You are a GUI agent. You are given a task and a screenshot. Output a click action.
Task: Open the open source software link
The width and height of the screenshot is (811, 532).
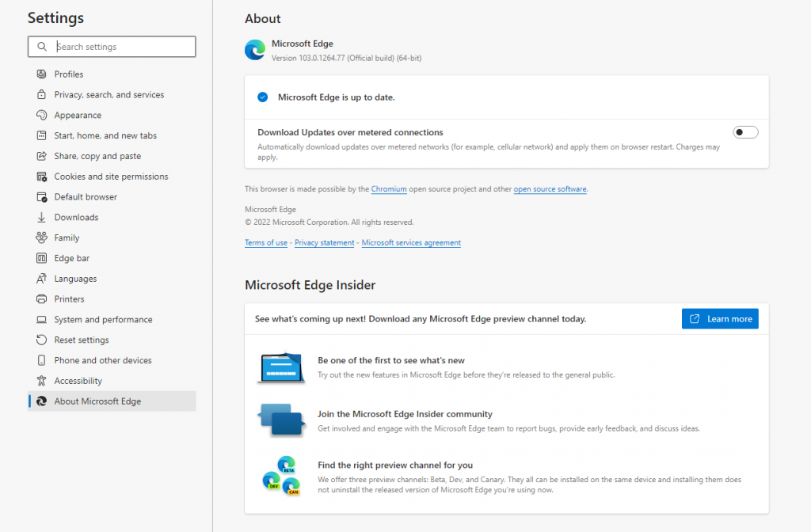click(550, 189)
